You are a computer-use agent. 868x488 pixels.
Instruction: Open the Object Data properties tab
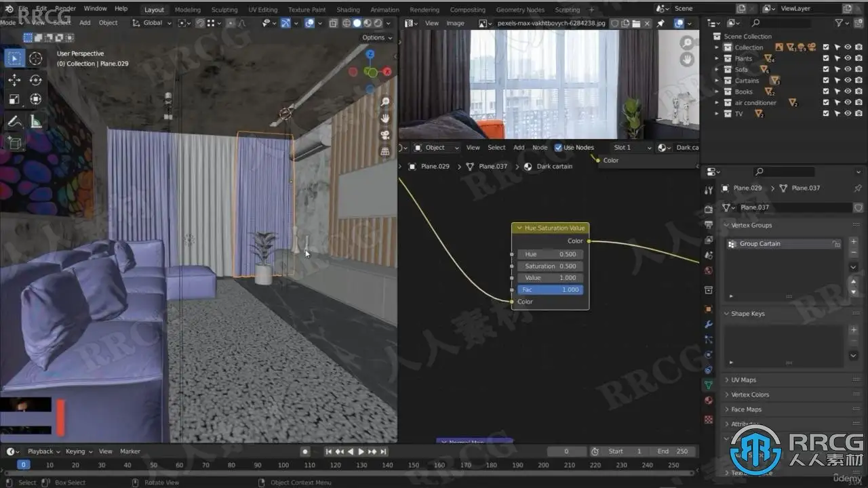[709, 385]
